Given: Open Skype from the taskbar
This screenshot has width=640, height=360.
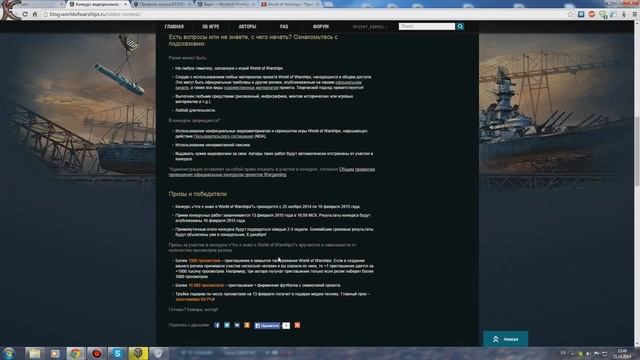Looking at the screenshot, I should (117, 353).
